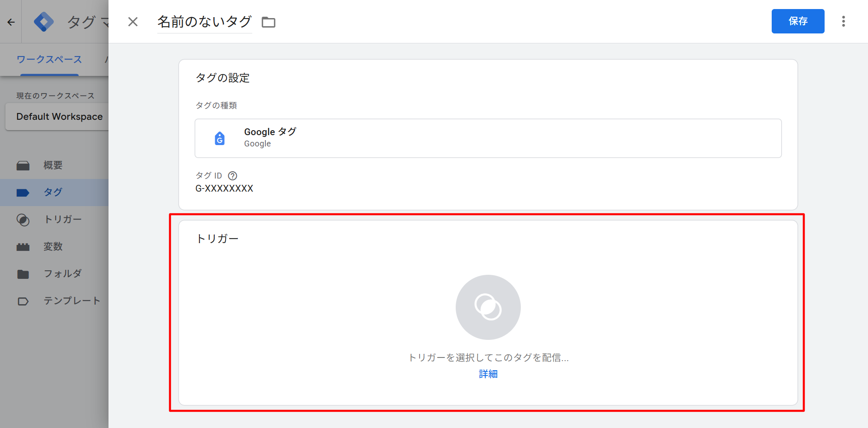Image resolution: width=868 pixels, height=428 pixels.
Task: Click the タグ ID help question icon
Action: [232, 176]
